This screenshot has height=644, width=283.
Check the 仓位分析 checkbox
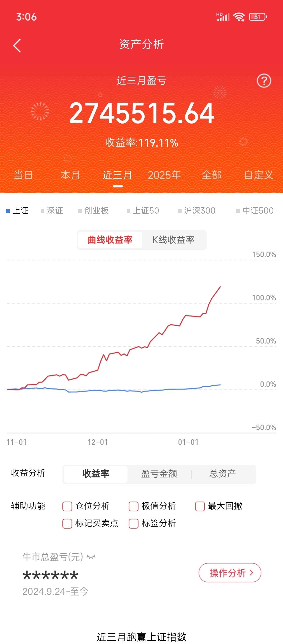[x=67, y=506]
